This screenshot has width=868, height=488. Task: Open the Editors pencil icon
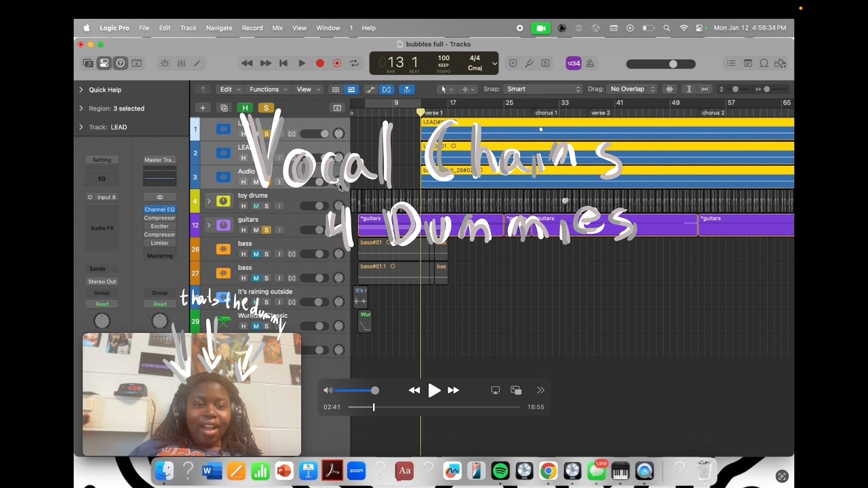point(197,63)
